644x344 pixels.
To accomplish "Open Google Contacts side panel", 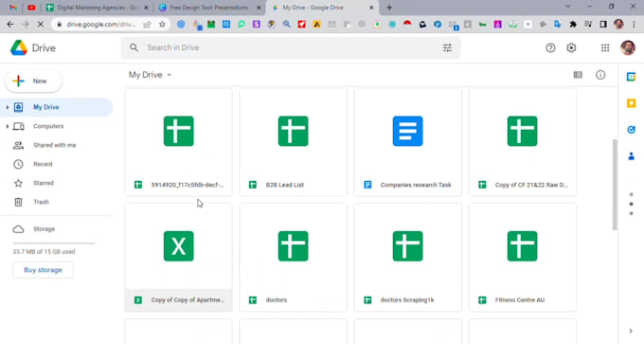I will 632,156.
